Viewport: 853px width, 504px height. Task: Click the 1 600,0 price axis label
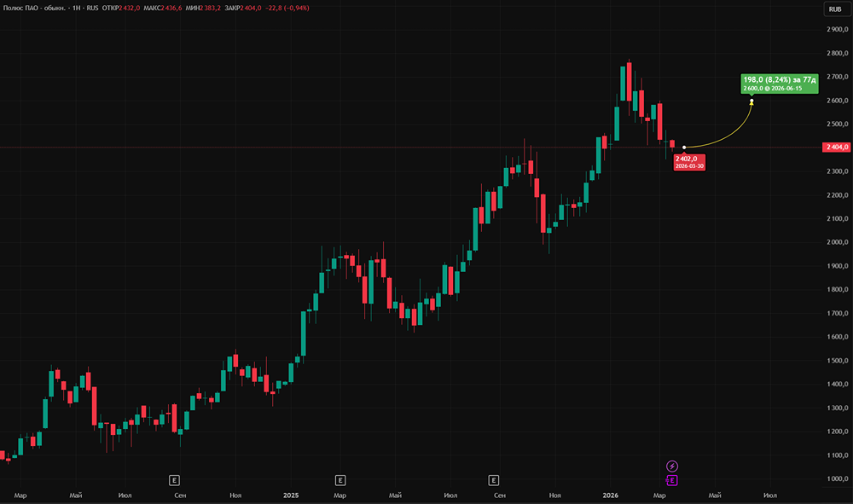838,337
